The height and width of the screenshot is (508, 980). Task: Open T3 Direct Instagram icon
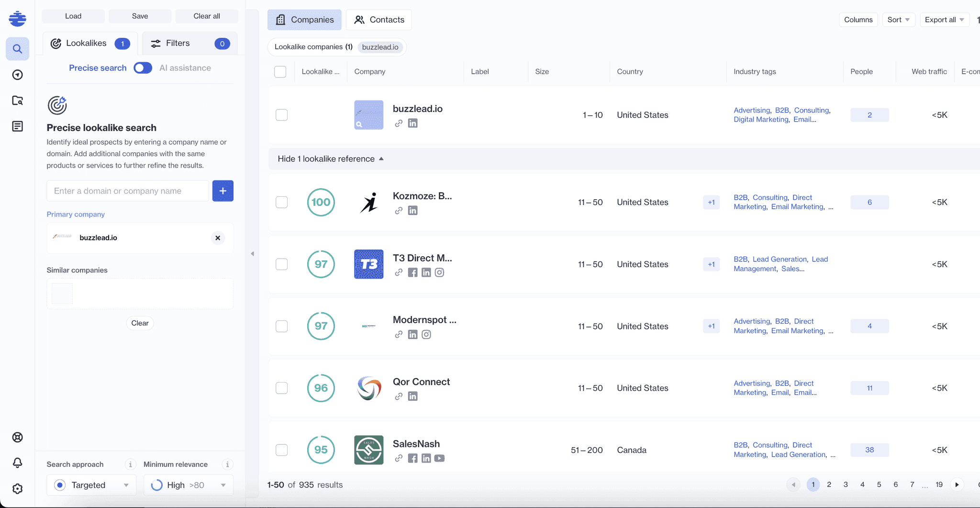439,272
